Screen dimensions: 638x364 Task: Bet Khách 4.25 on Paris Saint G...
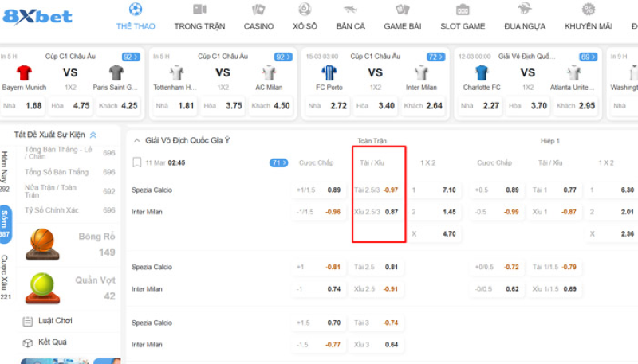118,106
